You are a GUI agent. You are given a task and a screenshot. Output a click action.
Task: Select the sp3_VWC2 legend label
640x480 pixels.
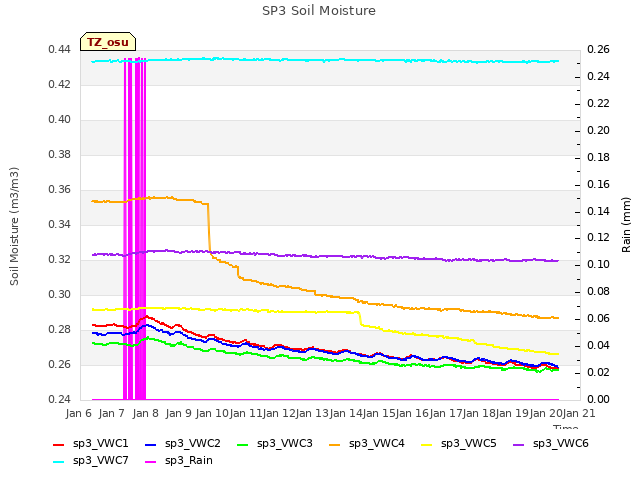click(x=193, y=443)
